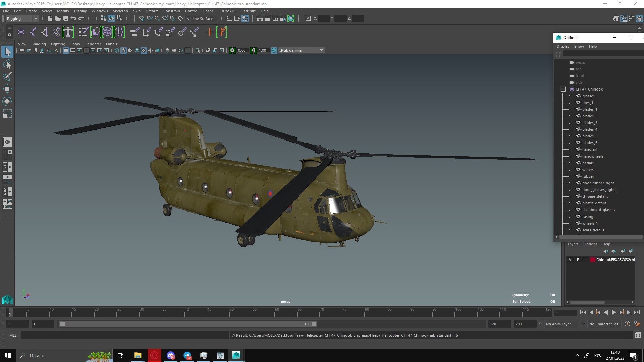Viewport: 644px width, 362px height.
Task: Pick the Rotate tool in toolbox
Action: pyautogui.click(x=7, y=101)
